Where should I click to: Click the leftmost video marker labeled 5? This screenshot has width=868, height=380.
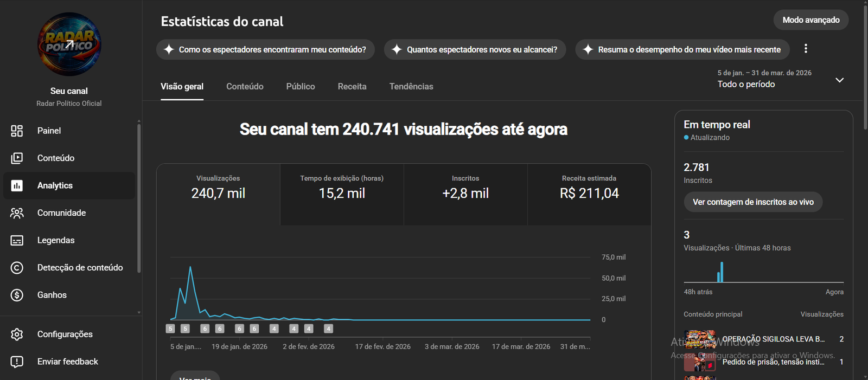(x=170, y=329)
